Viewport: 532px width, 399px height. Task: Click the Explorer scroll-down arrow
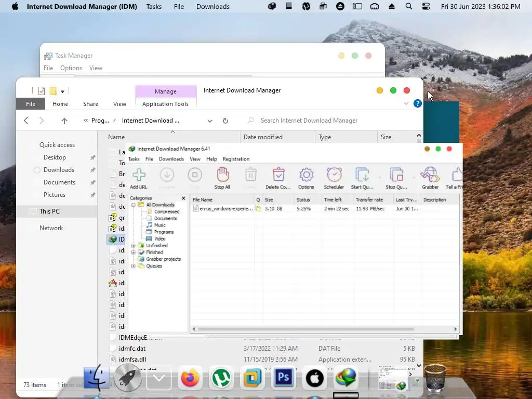(419, 365)
